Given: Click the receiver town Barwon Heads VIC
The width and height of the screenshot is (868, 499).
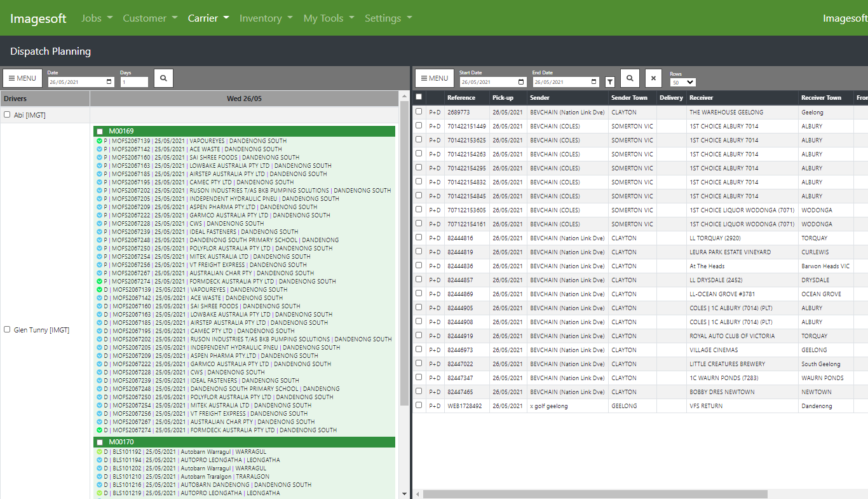Looking at the screenshot, I should coord(825,266).
